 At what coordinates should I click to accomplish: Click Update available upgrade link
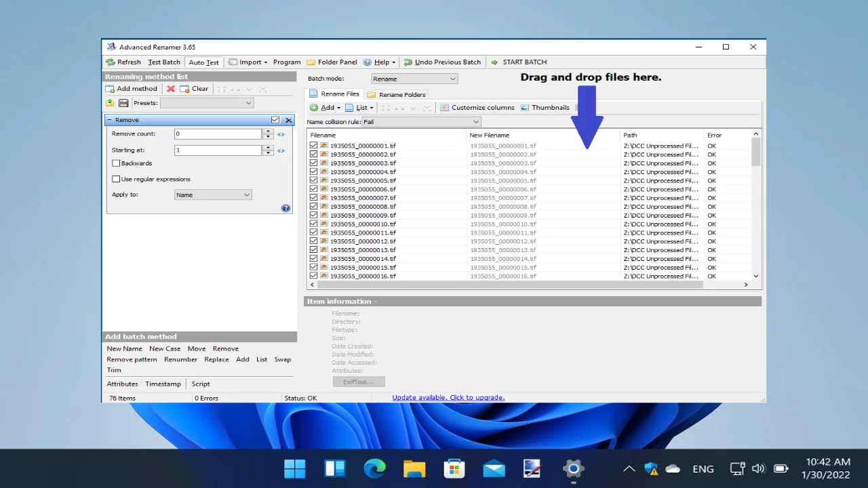[x=448, y=398]
